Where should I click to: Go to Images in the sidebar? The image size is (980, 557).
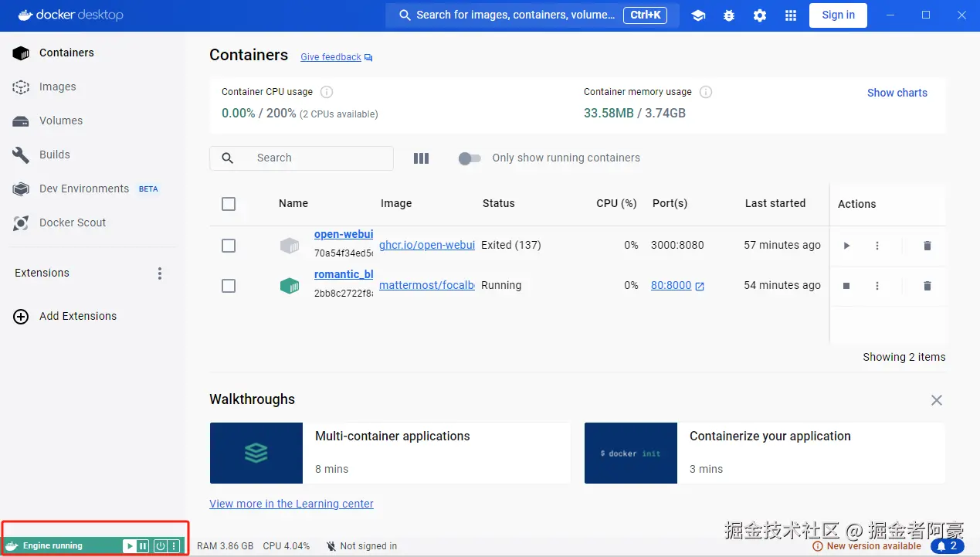click(58, 87)
